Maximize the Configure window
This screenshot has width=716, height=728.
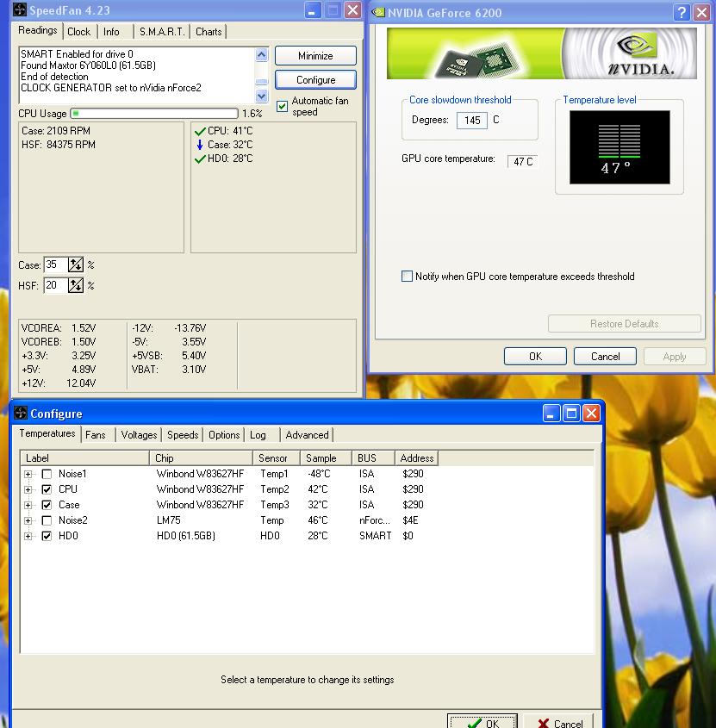point(571,413)
